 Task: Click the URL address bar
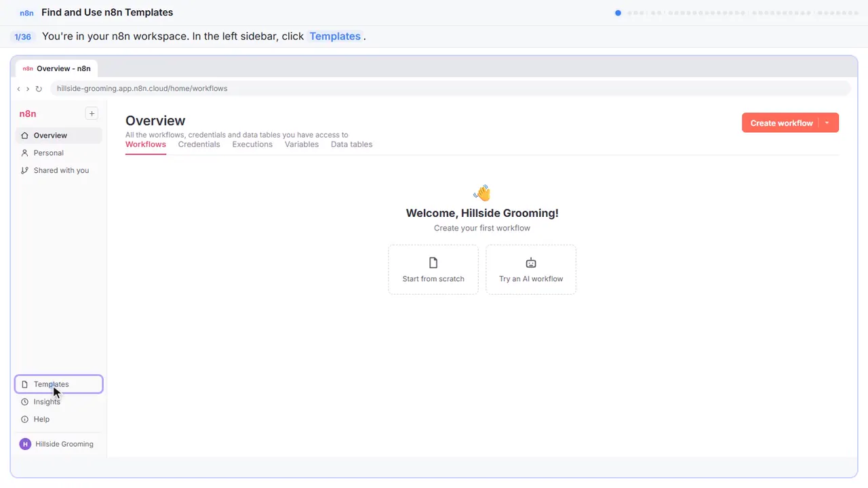coord(450,89)
